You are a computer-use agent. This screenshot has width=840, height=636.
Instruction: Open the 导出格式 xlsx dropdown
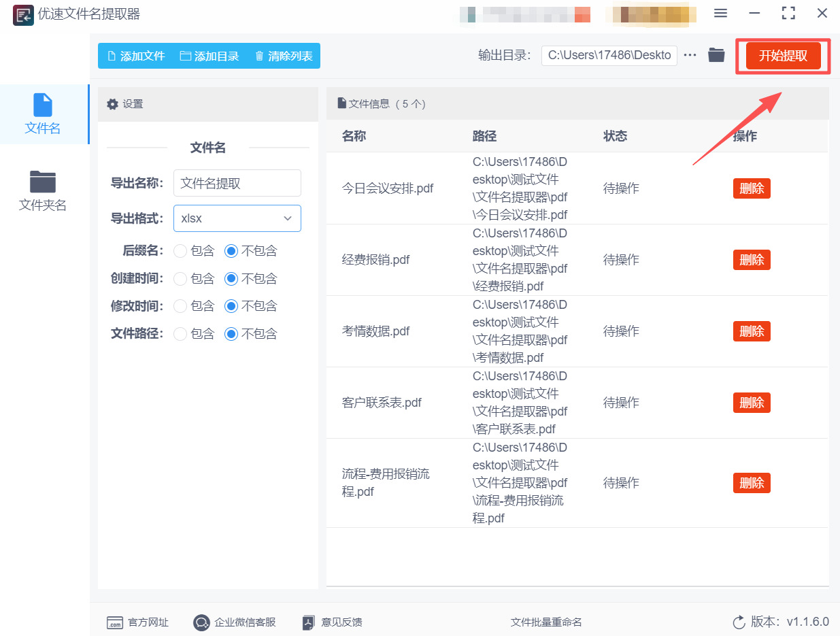[237, 218]
